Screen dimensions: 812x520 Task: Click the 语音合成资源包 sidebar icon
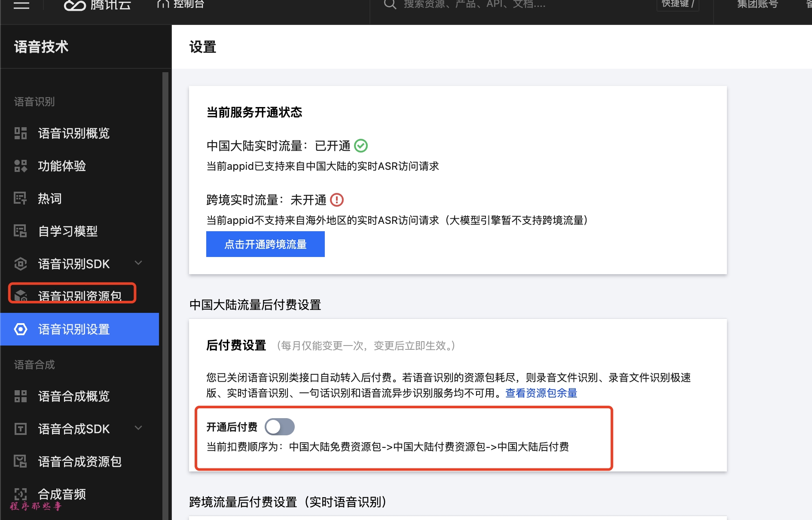[20, 462]
